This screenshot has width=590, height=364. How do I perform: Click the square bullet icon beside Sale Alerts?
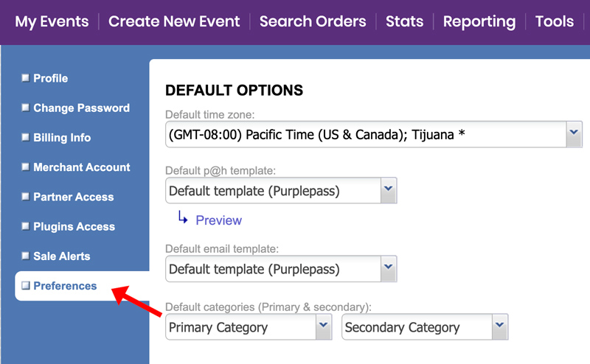point(26,256)
